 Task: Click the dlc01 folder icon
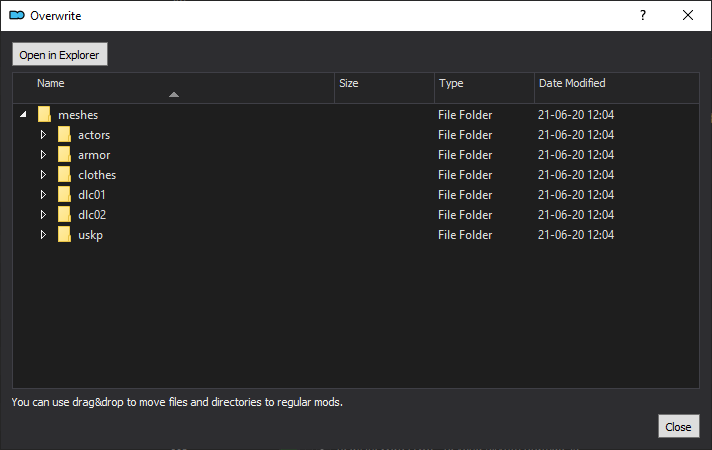pyautogui.click(x=64, y=194)
